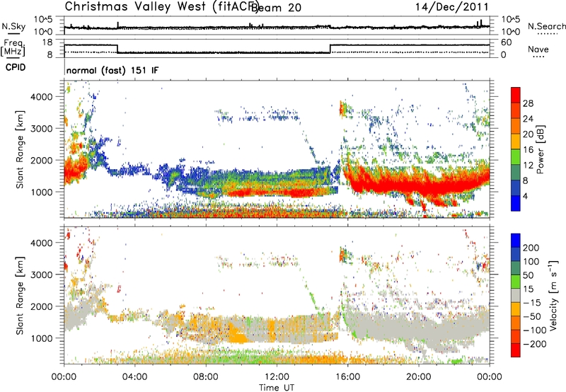Click the positive '200' velocity colorbar label
This screenshot has width=566, height=392.
click(531, 248)
